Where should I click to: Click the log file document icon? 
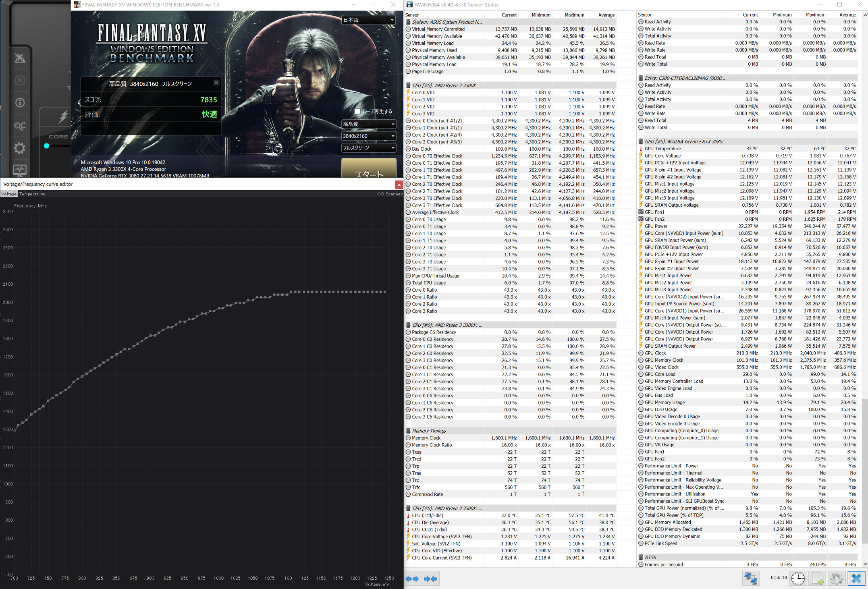tap(817, 579)
